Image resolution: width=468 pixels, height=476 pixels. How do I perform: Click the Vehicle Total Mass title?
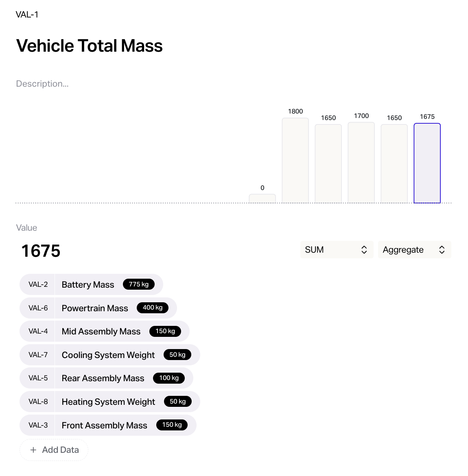click(89, 46)
